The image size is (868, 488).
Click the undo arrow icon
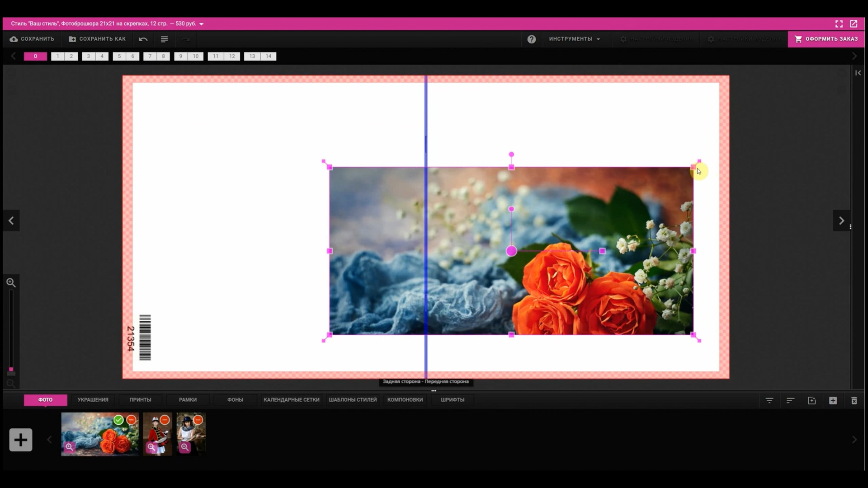[143, 39]
